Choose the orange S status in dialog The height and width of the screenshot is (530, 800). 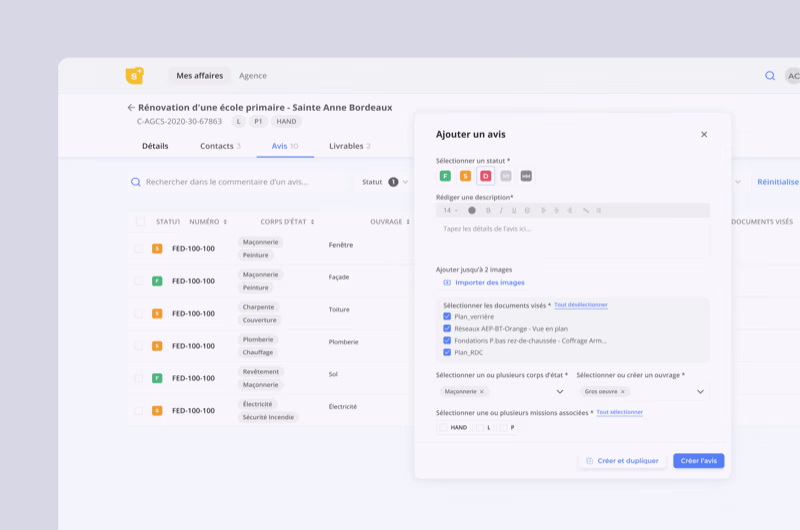[465, 176]
